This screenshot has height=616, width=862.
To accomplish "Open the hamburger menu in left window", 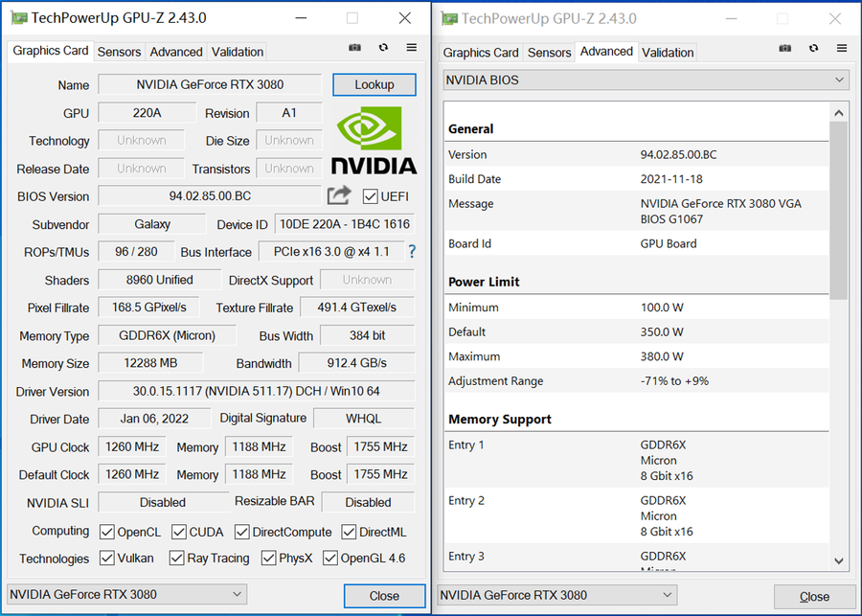I will click(x=412, y=48).
